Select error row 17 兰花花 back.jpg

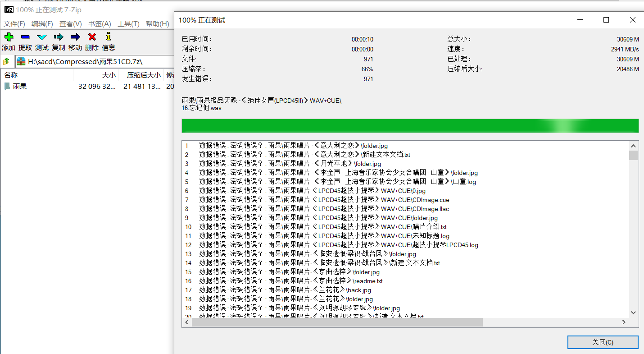point(405,290)
